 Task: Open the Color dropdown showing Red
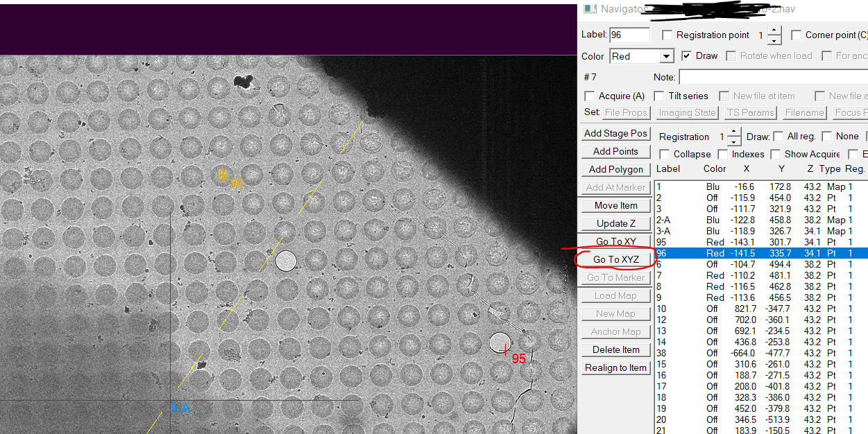(x=666, y=56)
